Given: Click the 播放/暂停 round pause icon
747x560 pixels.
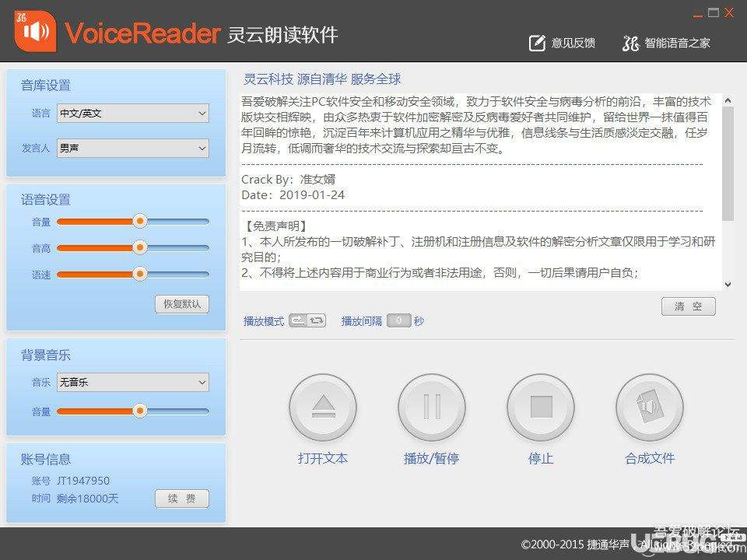Looking at the screenshot, I should pos(432,407).
